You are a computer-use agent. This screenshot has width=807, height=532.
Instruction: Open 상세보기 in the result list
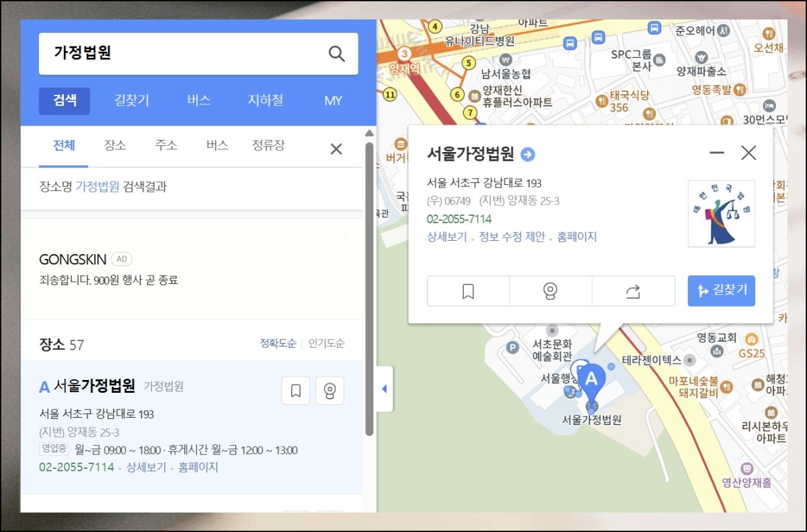[146, 467]
